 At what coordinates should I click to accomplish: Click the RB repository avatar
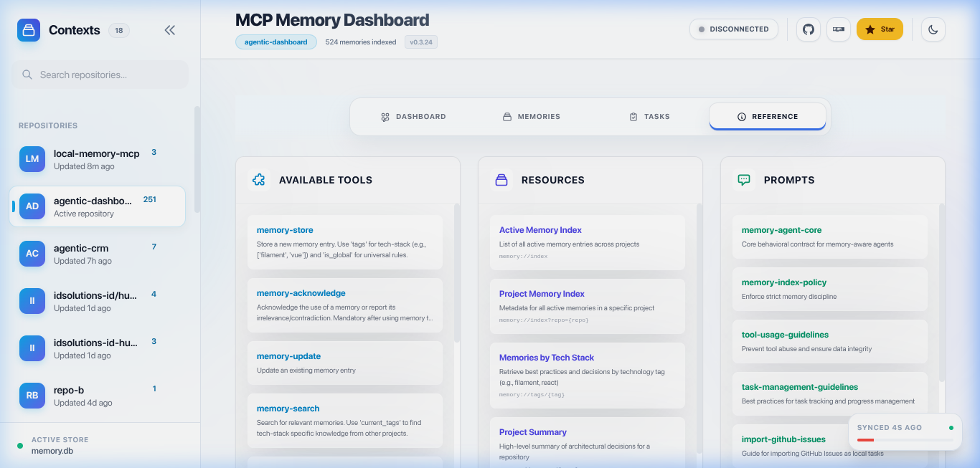[32, 396]
